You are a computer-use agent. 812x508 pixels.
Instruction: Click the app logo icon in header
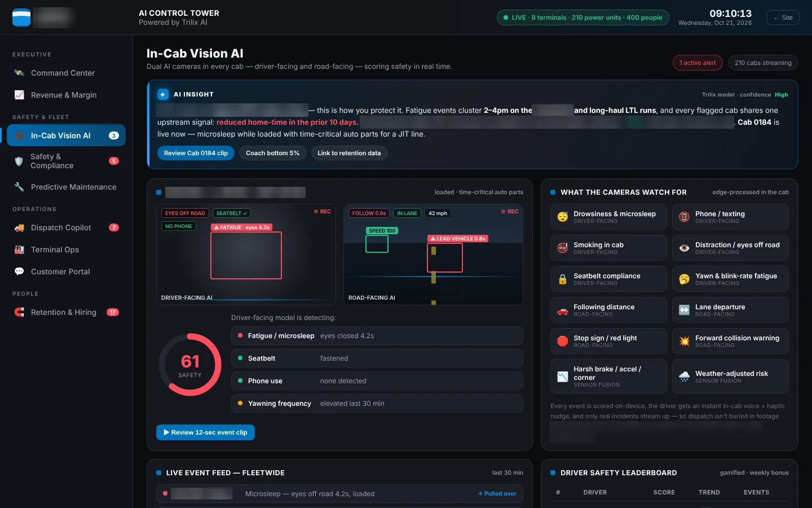point(21,17)
